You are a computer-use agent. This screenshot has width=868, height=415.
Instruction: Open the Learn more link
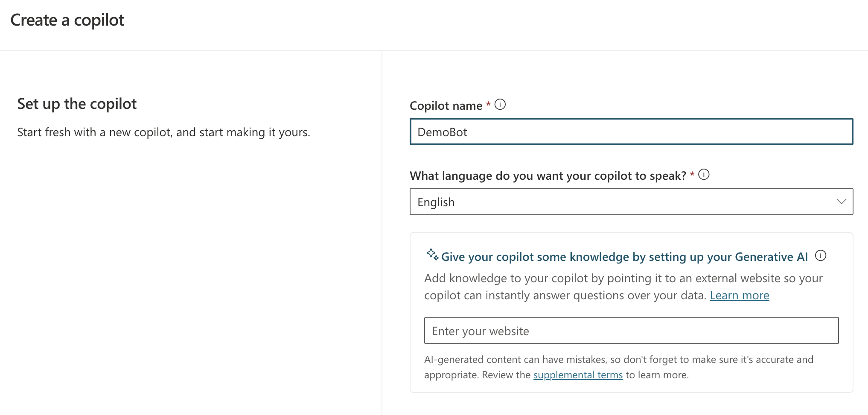(x=739, y=295)
